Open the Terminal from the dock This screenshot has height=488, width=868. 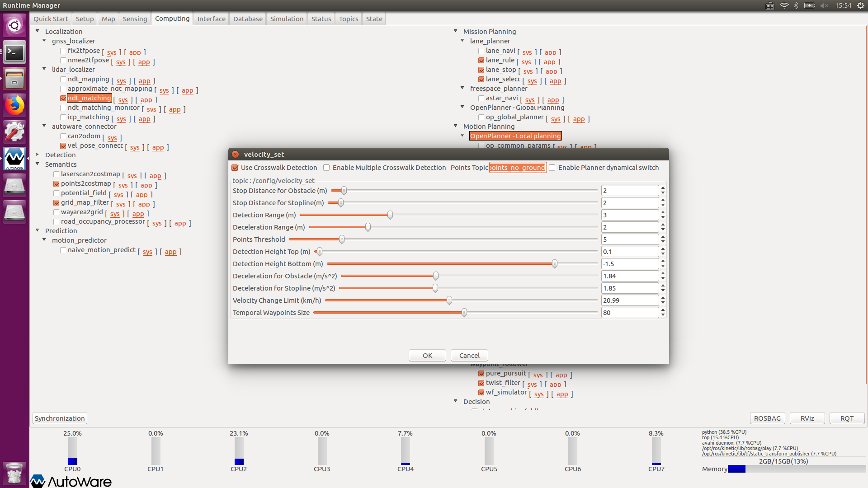tap(14, 53)
